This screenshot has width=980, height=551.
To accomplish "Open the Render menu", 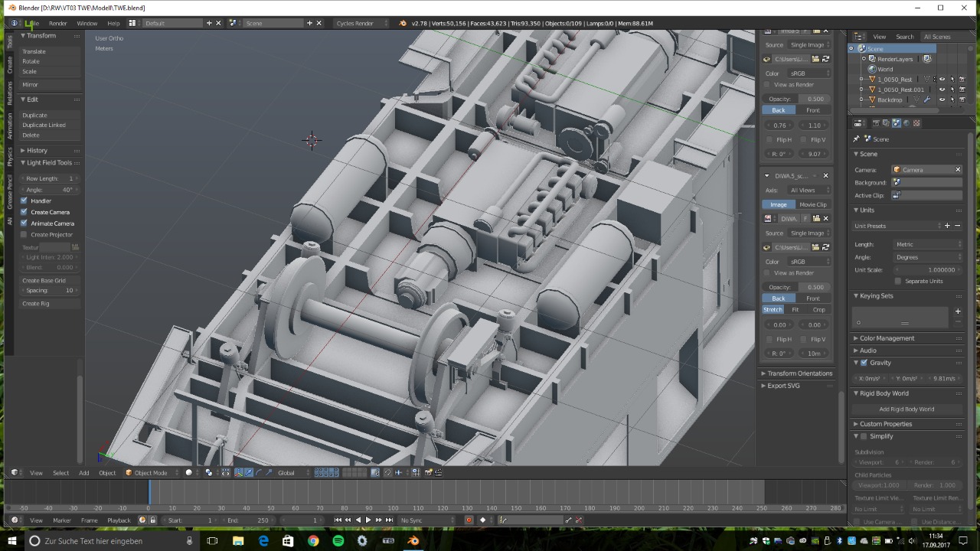I will click(x=57, y=23).
